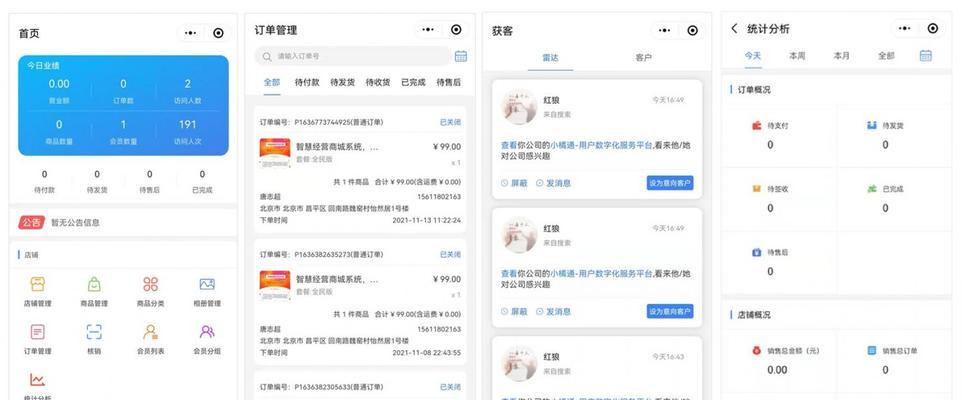Tap the circle close icon on 获客 screen
Screen dimensions: 962x400
click(x=693, y=30)
